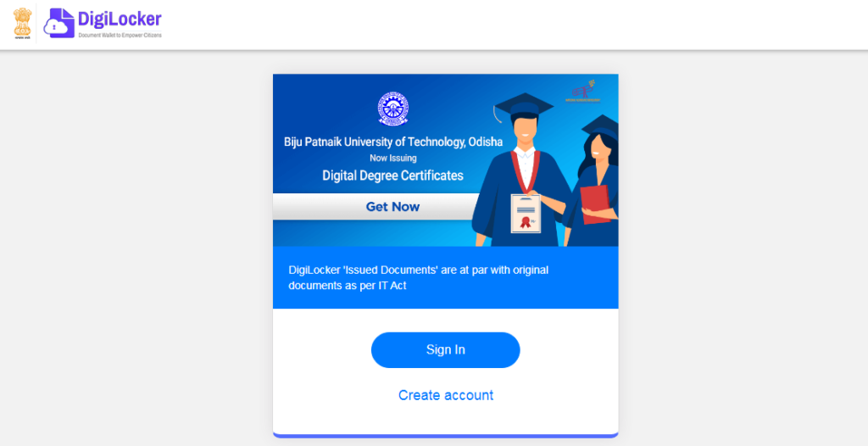Click the 'Now Issuing' banner text

[393, 159]
